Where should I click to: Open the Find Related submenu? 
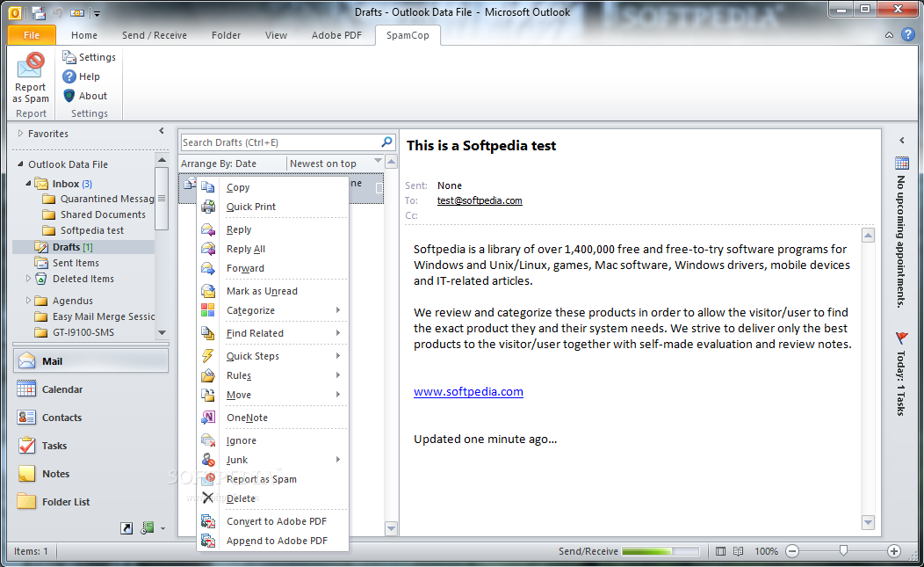pos(273,333)
